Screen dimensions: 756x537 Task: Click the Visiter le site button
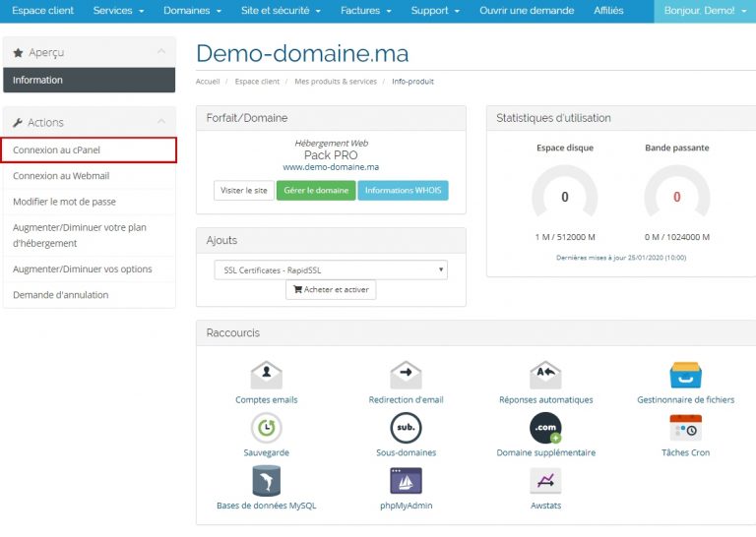click(x=244, y=190)
